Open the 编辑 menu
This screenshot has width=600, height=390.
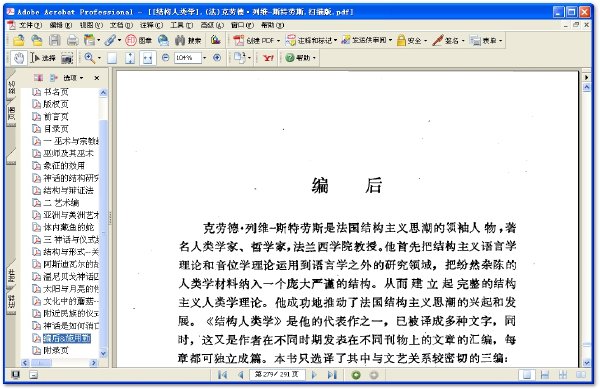tap(60, 25)
